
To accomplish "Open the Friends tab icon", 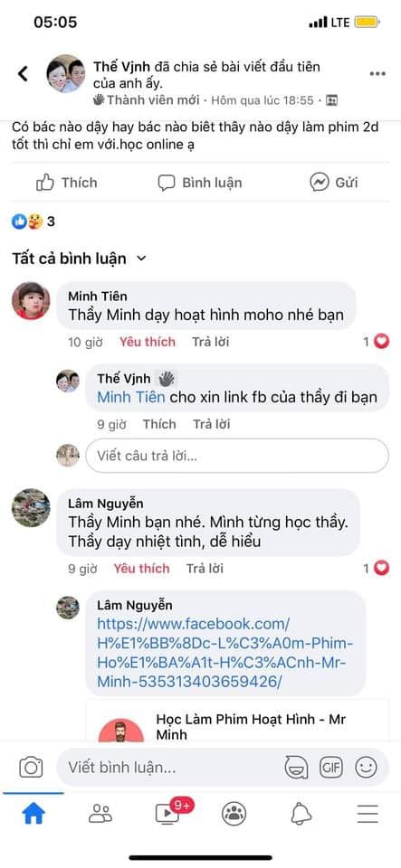I will point(100,813).
